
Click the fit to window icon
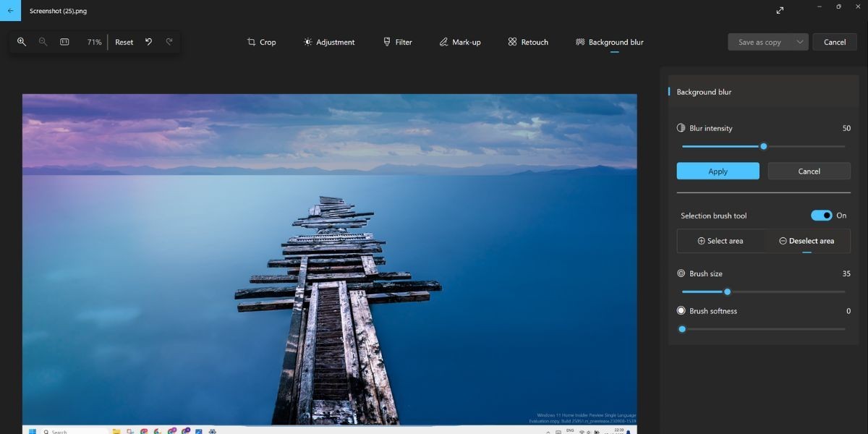[64, 42]
